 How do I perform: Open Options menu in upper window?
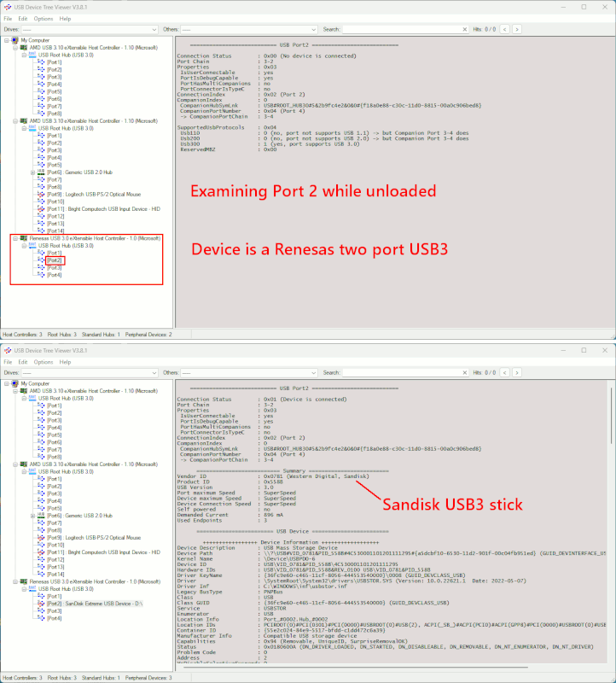(x=44, y=19)
